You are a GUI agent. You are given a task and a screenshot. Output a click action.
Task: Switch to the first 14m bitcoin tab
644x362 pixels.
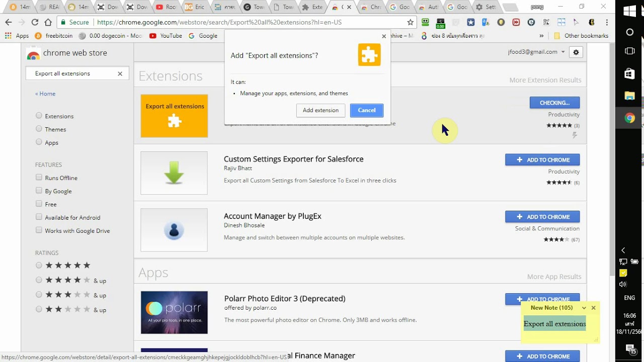21,7
